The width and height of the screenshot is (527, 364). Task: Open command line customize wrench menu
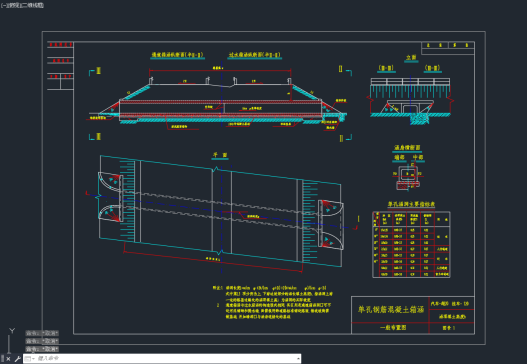coord(17,359)
